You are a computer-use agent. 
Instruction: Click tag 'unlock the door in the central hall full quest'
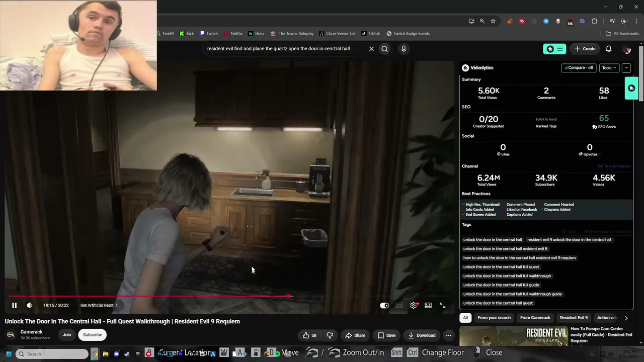coord(501,267)
